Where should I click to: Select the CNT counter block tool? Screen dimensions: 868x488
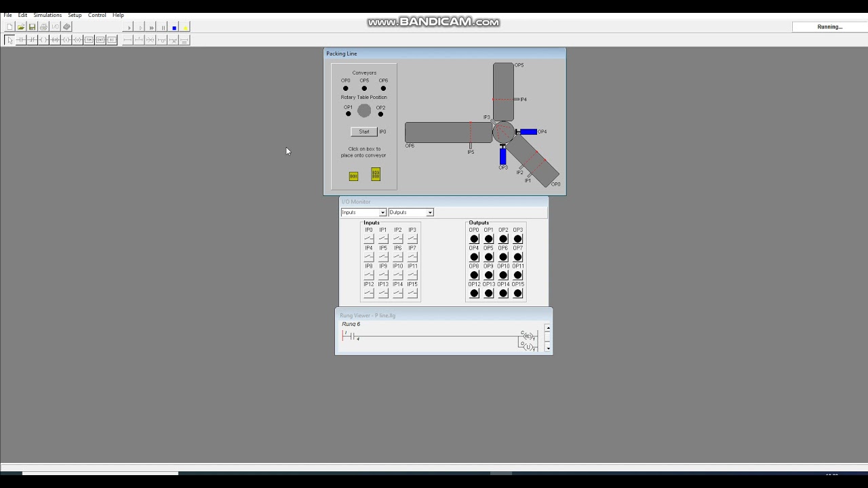pos(100,40)
